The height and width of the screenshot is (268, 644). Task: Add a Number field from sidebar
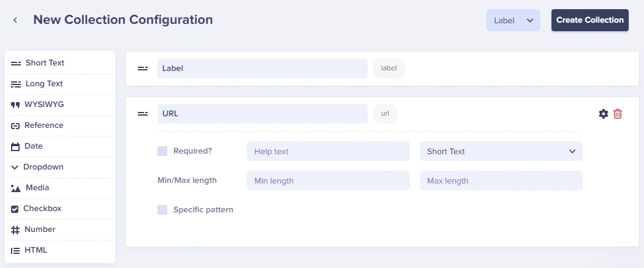pos(40,229)
